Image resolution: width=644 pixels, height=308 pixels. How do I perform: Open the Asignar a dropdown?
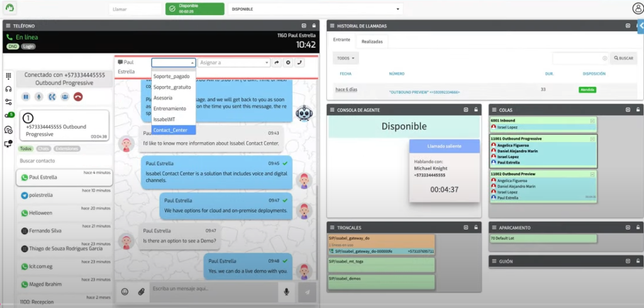[x=234, y=62]
